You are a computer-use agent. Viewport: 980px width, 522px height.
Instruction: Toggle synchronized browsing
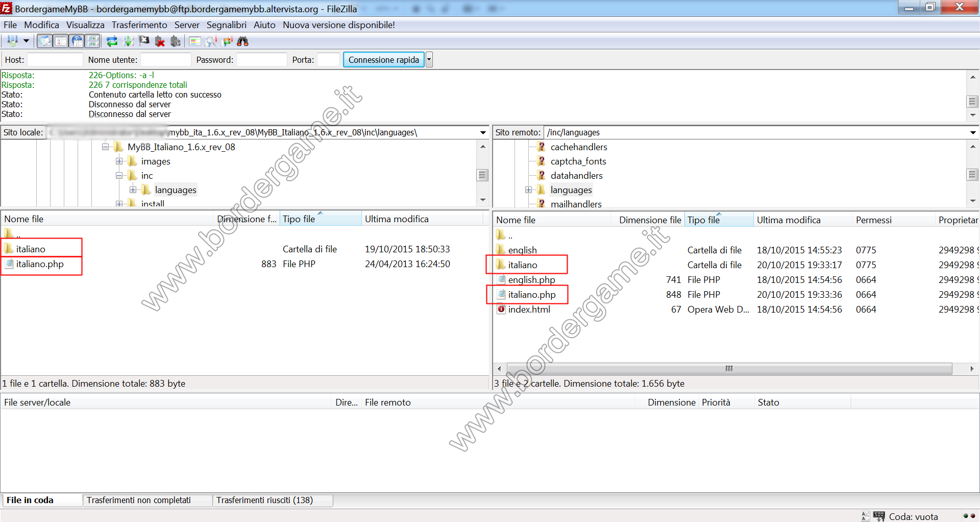[227, 41]
